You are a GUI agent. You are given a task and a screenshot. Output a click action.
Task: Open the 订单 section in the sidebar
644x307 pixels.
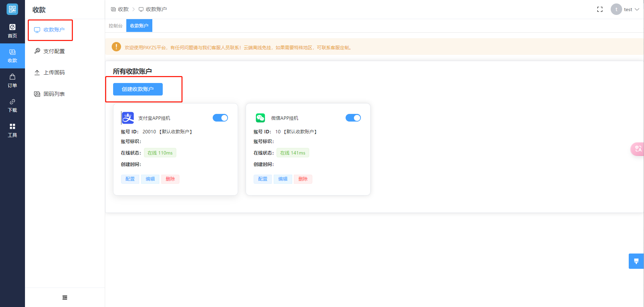[x=12, y=81]
